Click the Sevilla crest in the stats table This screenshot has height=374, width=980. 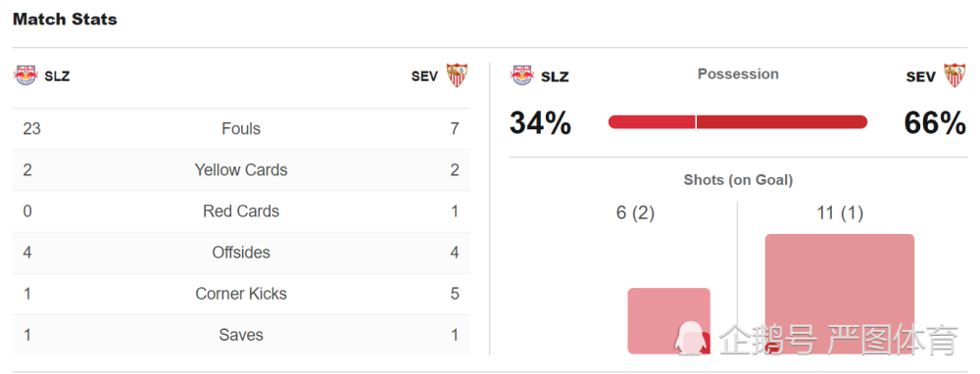[x=457, y=75]
